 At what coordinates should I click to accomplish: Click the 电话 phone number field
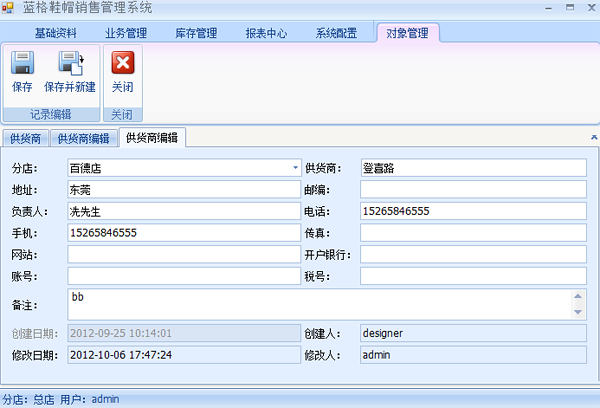pos(472,211)
